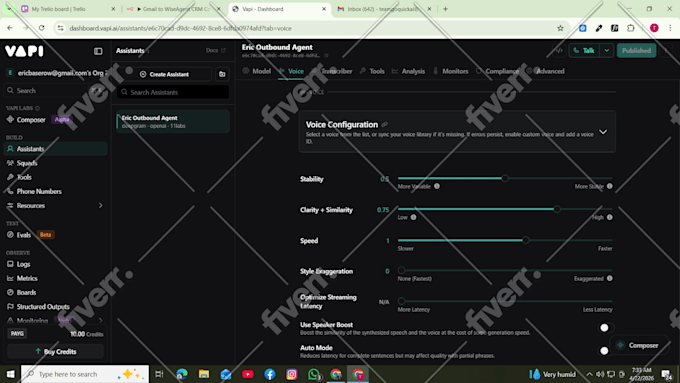Open Phone Numbers page

coord(39,191)
